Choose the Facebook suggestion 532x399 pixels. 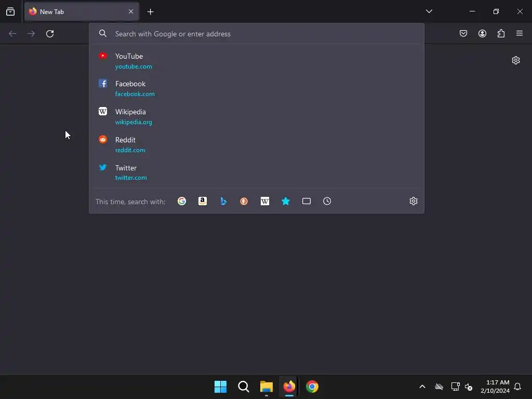point(257,88)
